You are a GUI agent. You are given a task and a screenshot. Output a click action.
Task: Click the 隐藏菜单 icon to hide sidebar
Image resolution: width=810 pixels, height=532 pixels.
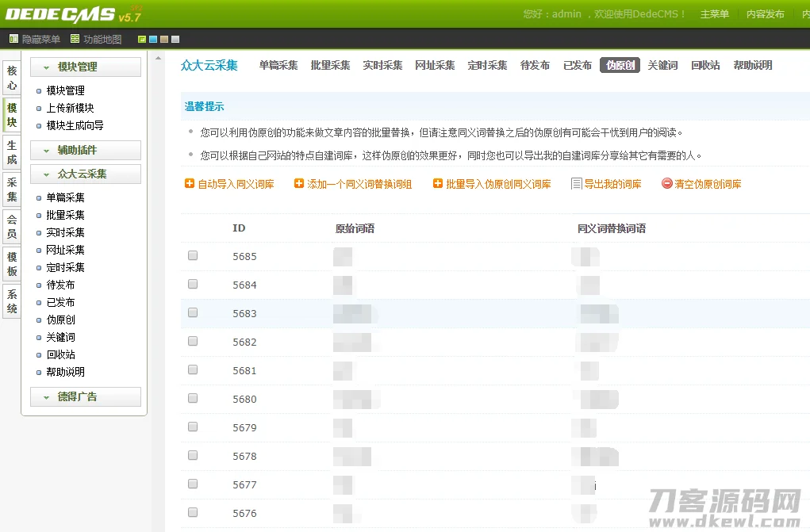(x=13, y=37)
